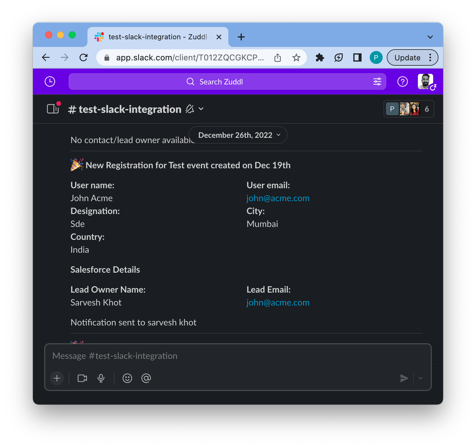Open john@acme.com User email link
Image resolution: width=476 pixels, height=448 pixels.
coord(278,198)
